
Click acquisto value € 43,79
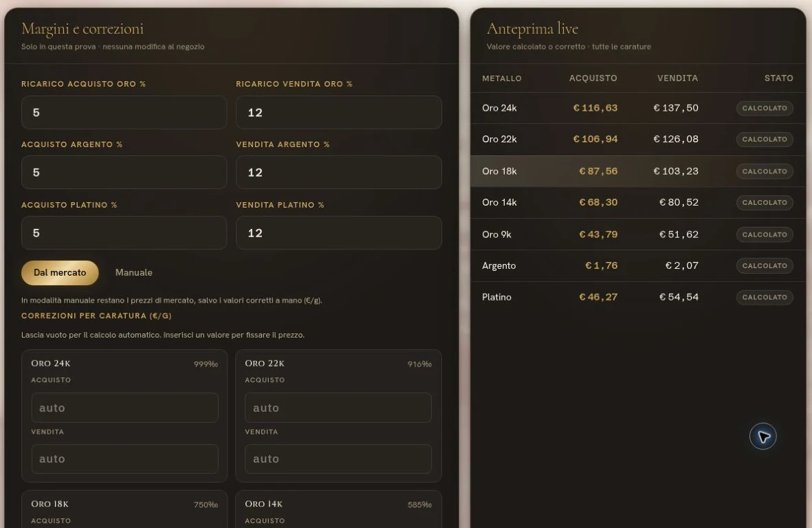(598, 234)
